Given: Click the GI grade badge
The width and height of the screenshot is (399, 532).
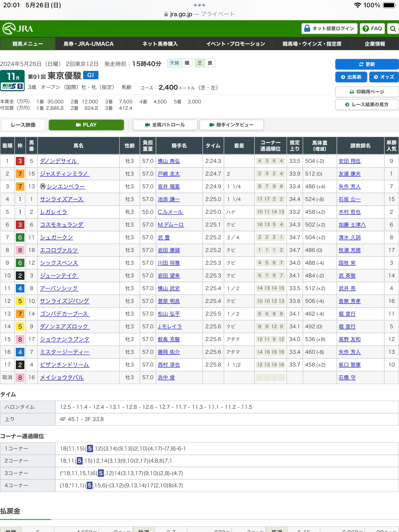Looking at the screenshot, I should [x=91, y=75].
